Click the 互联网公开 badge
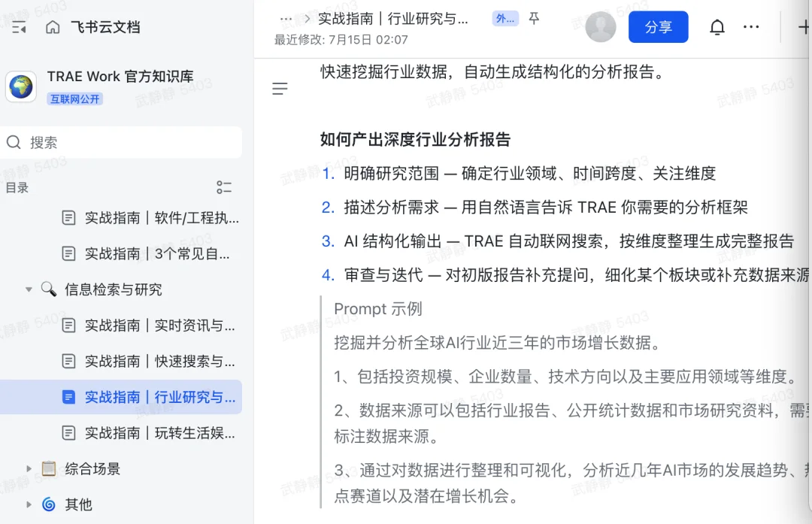The height and width of the screenshot is (524, 812). (x=74, y=99)
